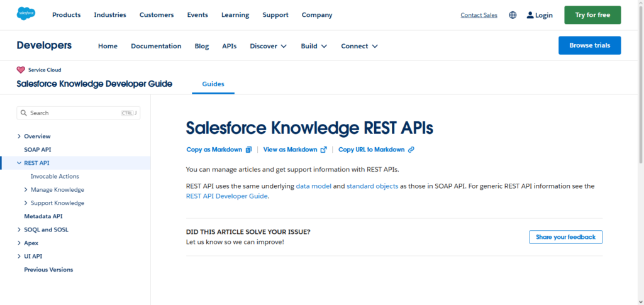This screenshot has width=644, height=305.
Task: Expand the Build dropdown chevron
Action: pos(324,47)
